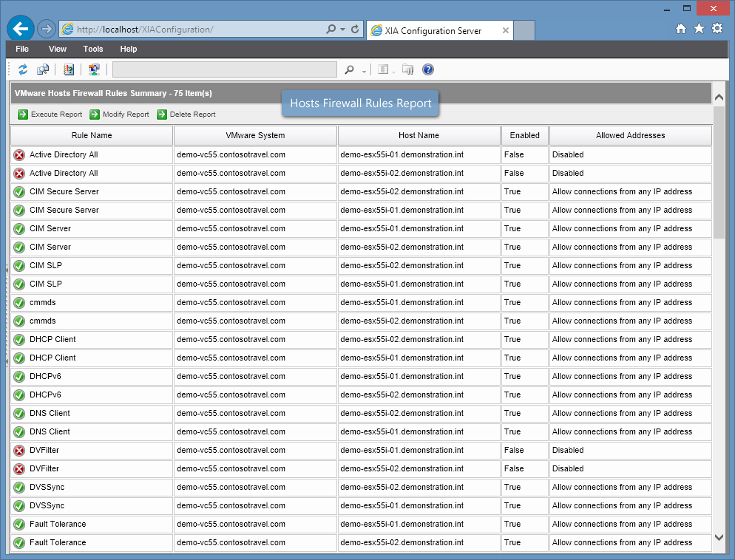Click into the toolbar search text box

click(225, 69)
